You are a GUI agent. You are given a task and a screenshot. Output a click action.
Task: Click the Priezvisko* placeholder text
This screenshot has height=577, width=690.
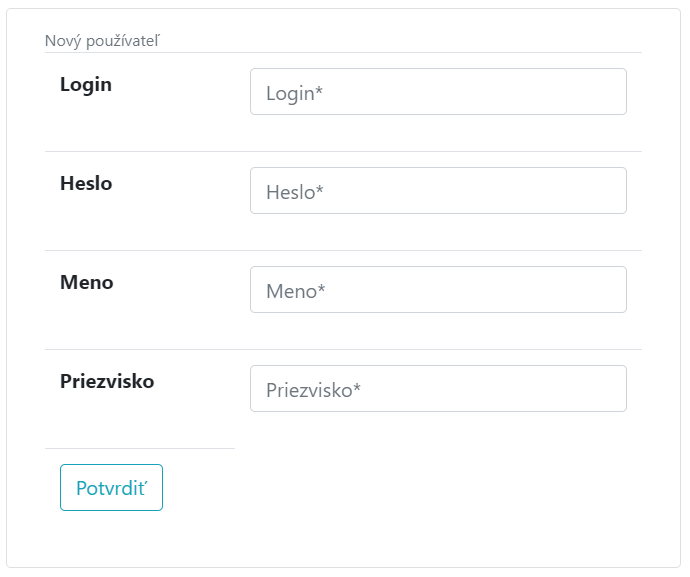[x=313, y=390]
